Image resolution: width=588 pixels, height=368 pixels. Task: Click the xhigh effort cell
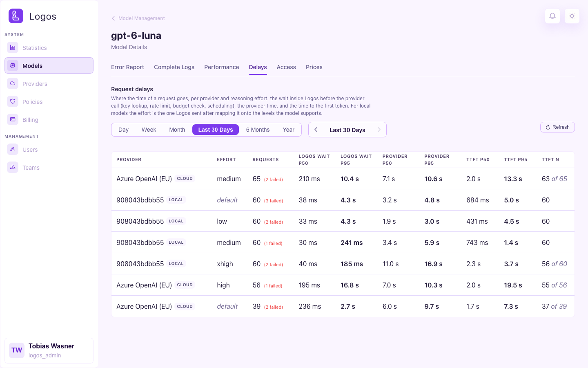point(225,264)
